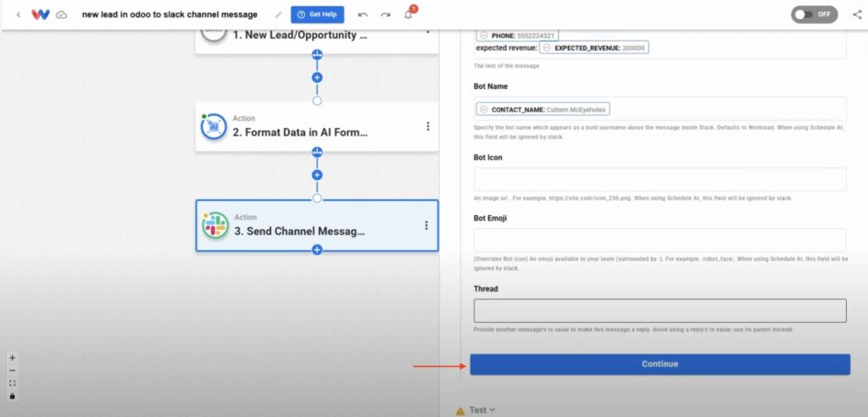Viewport: 868px width, 417px height.
Task: Click the Bot Emoji input field
Action: (659, 241)
